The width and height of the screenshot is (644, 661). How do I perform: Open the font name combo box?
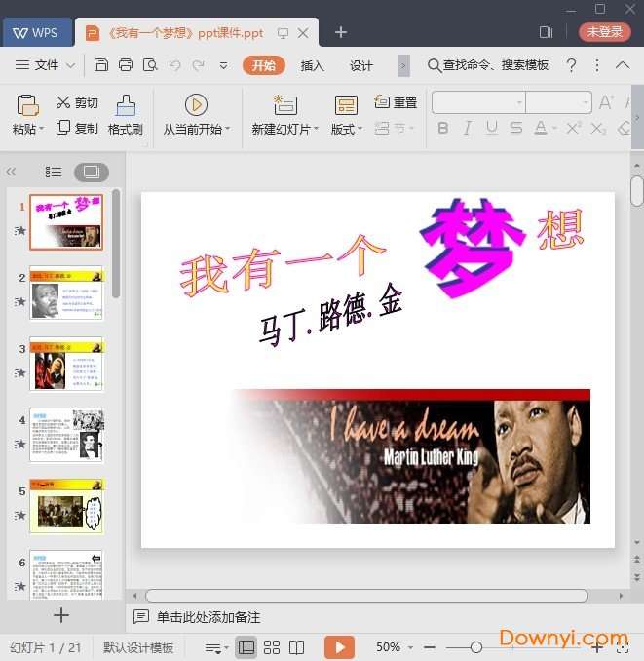pyautogui.click(x=478, y=102)
